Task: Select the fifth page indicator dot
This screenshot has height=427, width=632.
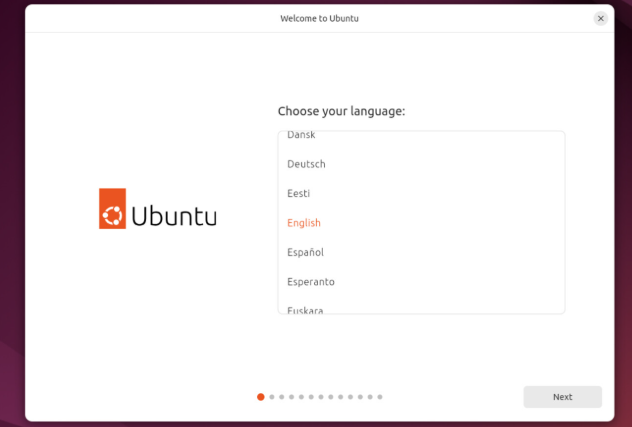Action: click(x=301, y=397)
